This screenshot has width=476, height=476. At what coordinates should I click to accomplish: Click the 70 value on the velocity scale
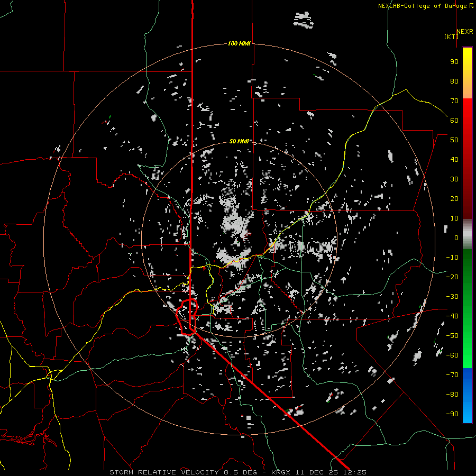454,101
